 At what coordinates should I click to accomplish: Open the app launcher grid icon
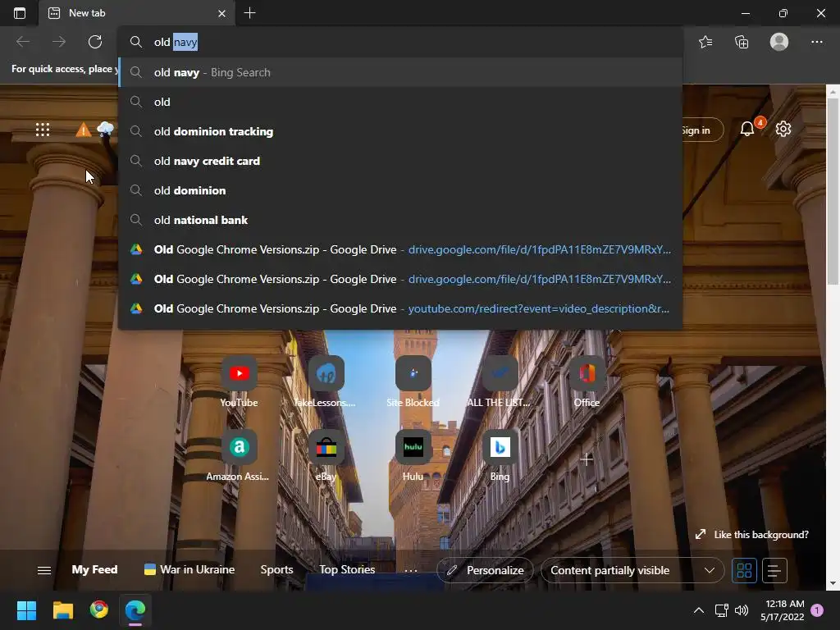coord(43,130)
